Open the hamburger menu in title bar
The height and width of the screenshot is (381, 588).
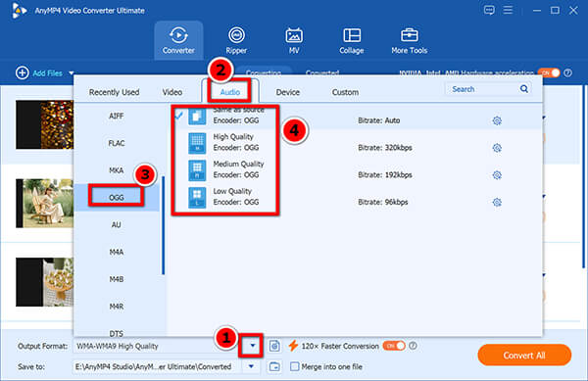[508, 10]
